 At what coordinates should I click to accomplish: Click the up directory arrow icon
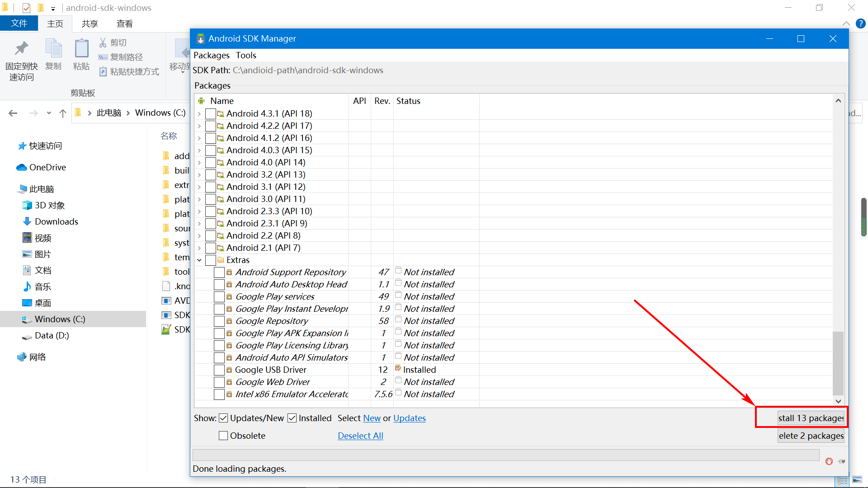63,113
